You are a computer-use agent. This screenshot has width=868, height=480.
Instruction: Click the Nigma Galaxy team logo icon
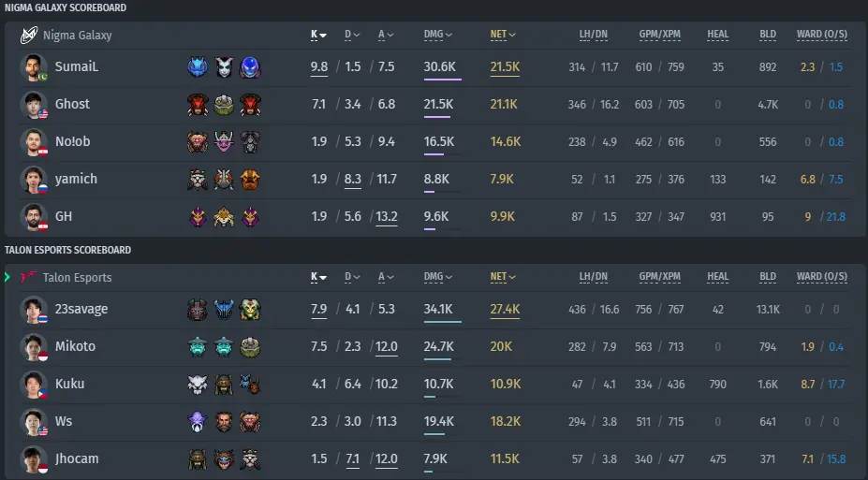pos(29,35)
